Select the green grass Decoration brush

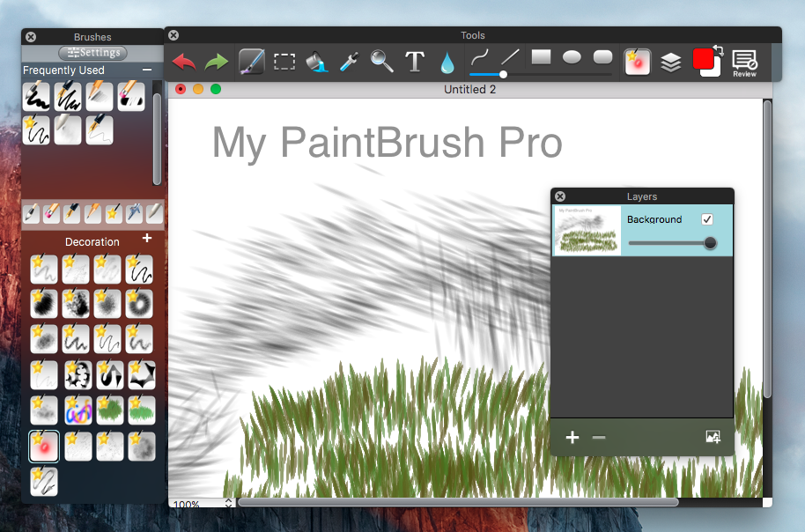pyautogui.click(x=110, y=410)
